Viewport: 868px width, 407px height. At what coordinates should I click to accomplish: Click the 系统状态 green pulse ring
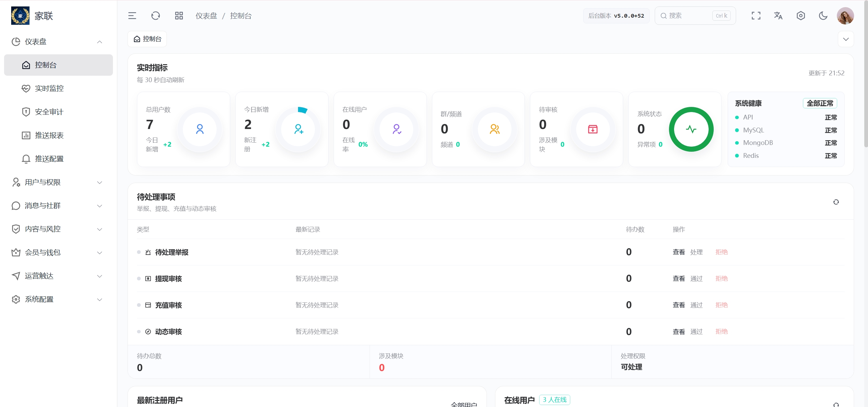point(691,129)
